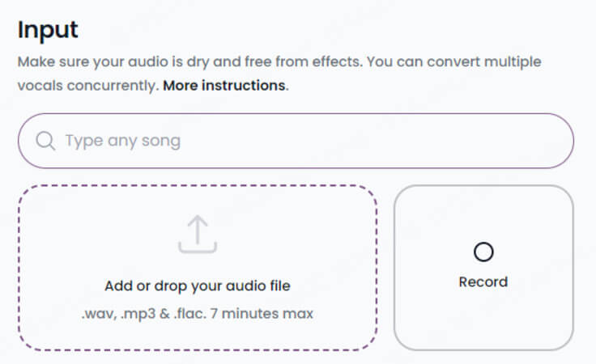Select the Record button card

[483, 267]
